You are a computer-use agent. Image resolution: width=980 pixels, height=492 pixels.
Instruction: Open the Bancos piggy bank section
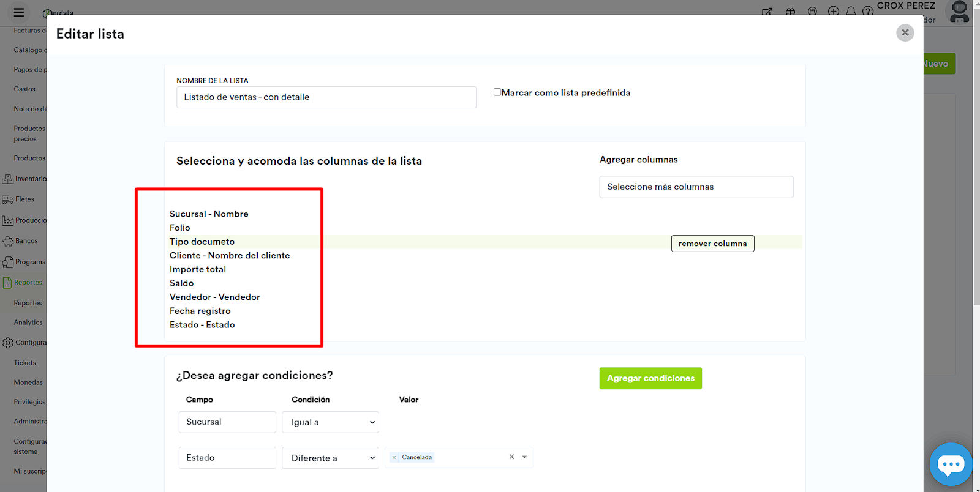pyautogui.click(x=21, y=241)
